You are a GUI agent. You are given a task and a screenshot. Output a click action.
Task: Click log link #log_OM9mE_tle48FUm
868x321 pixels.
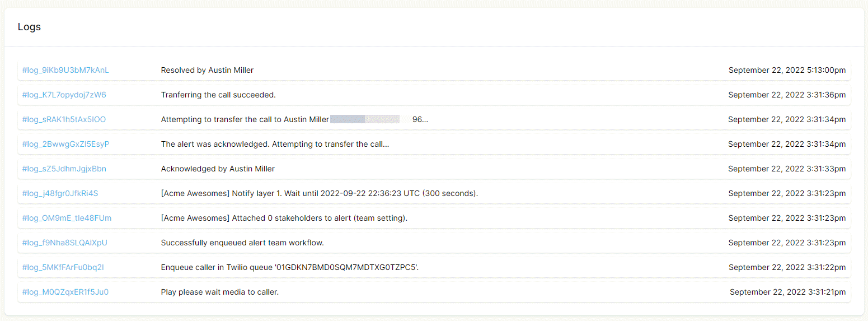(x=67, y=218)
